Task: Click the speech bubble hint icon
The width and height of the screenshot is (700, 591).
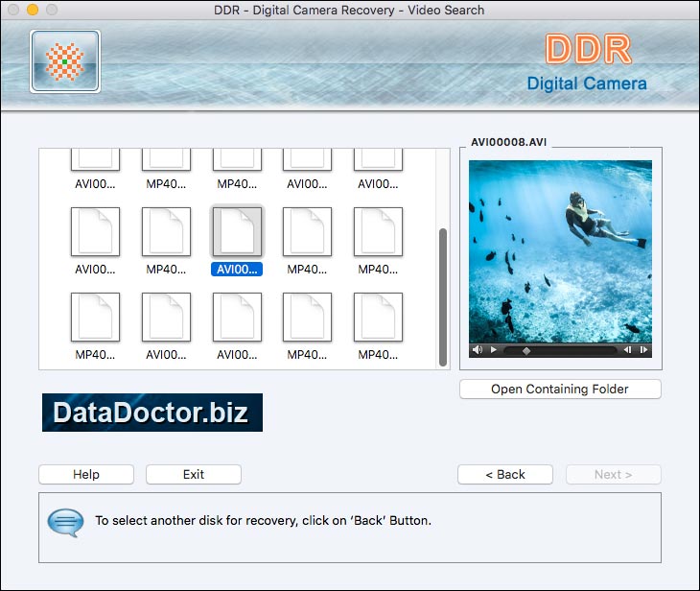Action: tap(64, 522)
